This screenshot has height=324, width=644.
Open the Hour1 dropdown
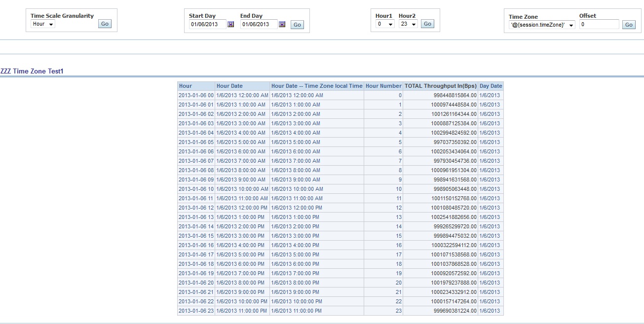tap(384, 23)
